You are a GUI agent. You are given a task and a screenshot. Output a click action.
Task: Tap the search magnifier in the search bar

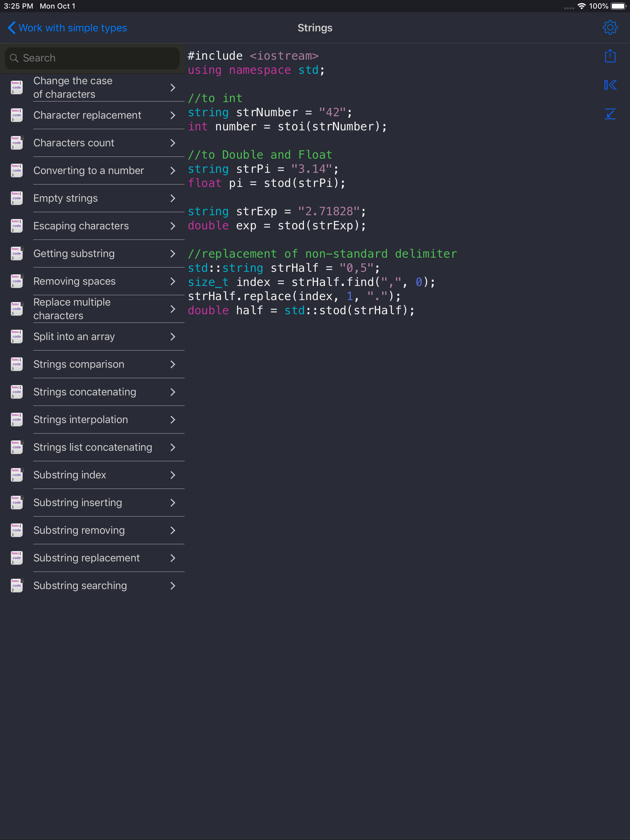click(14, 58)
